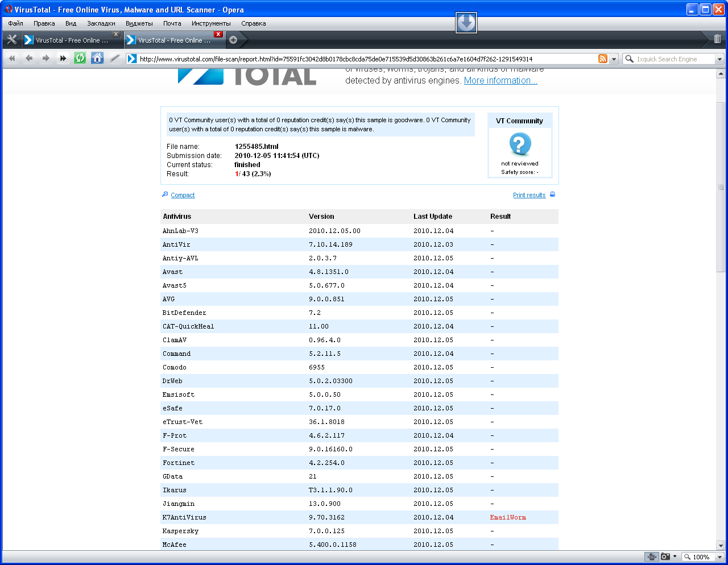Click the scrollbar up arrow
The height and width of the screenshot is (565, 728).
point(721,74)
